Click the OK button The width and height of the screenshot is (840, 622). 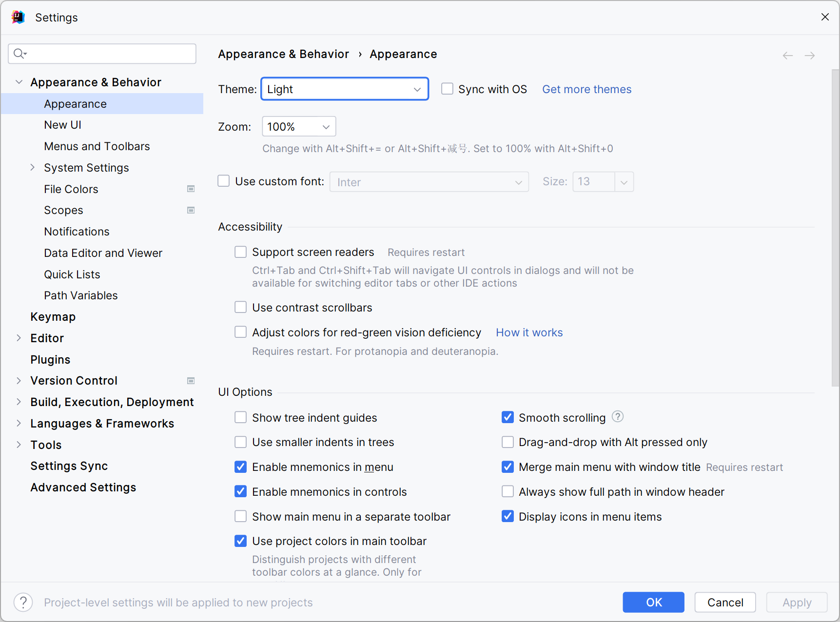(x=653, y=602)
